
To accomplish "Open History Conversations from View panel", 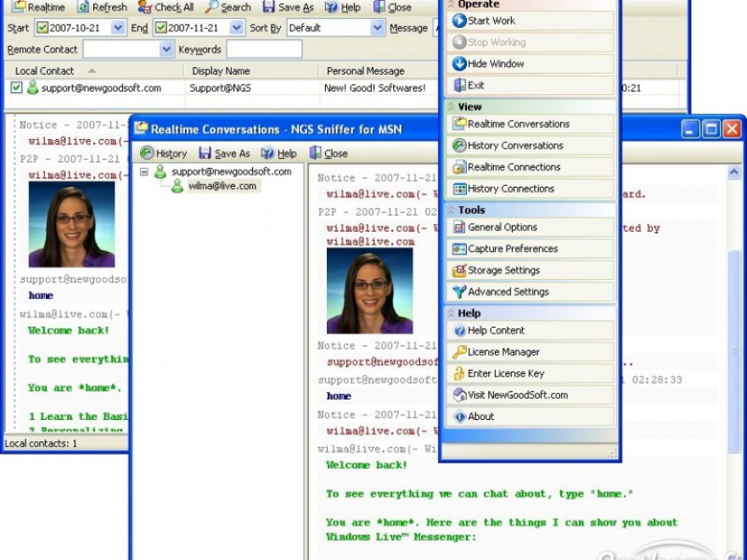I will coord(531,145).
